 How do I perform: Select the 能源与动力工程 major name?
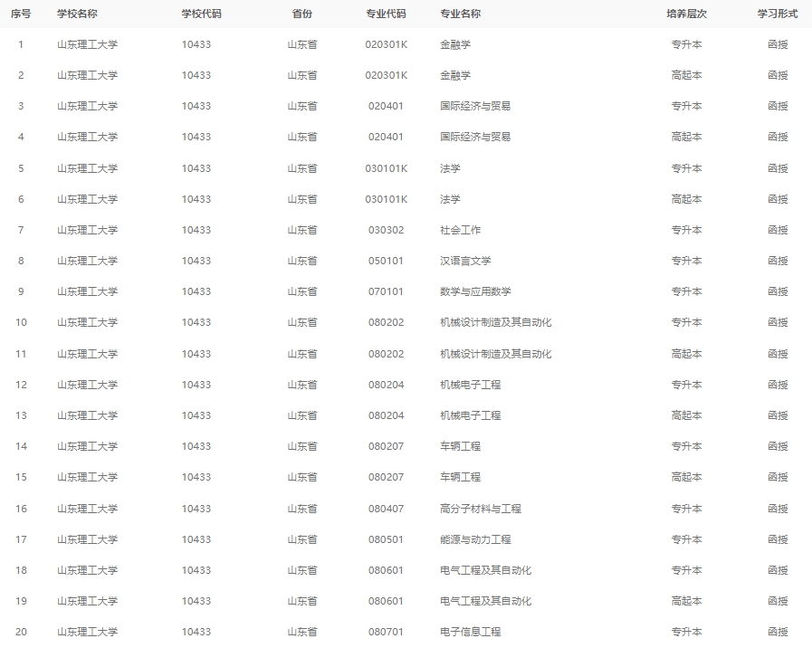[x=475, y=539]
